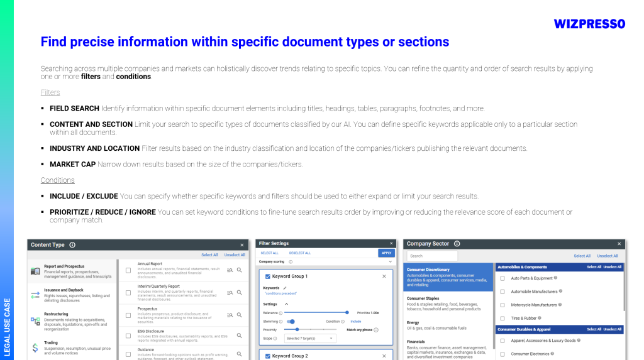The height and width of the screenshot is (360, 644).
Task: Click help icon beside Auto Parts & Equipment
Action: coord(557,278)
